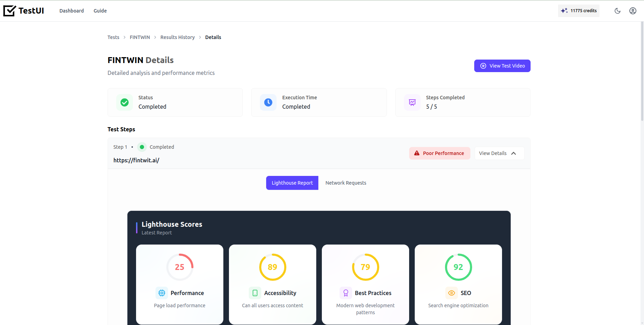The height and width of the screenshot is (325, 644).
Task: Click the Search engine optimization description
Action: 458,305
